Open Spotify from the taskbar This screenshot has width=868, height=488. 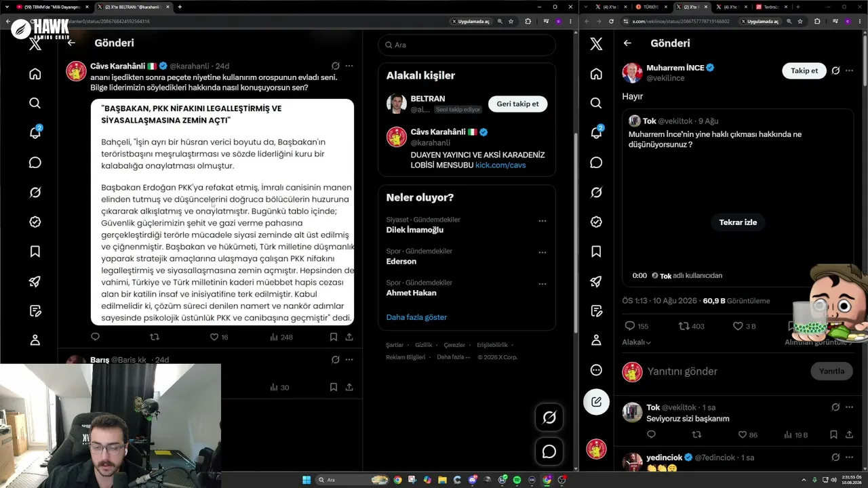tap(517, 480)
